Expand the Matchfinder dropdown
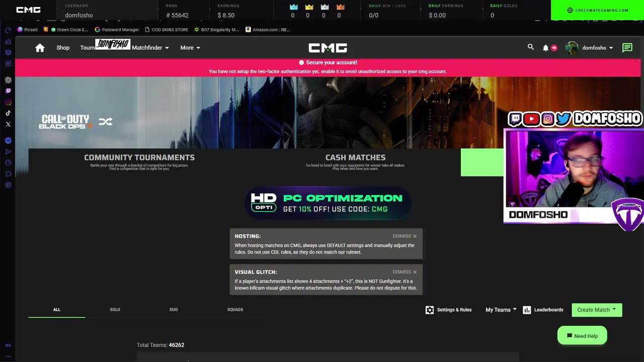644x362 pixels. click(x=150, y=48)
